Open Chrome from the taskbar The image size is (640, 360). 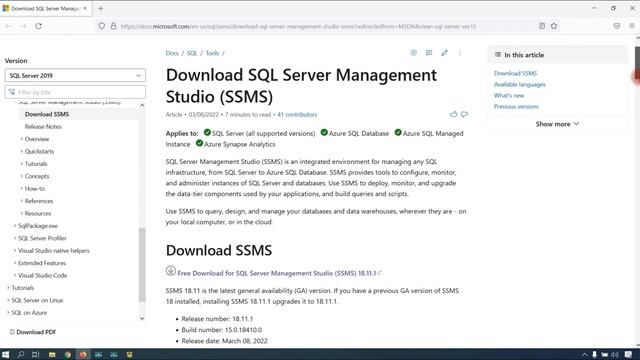coord(67,354)
